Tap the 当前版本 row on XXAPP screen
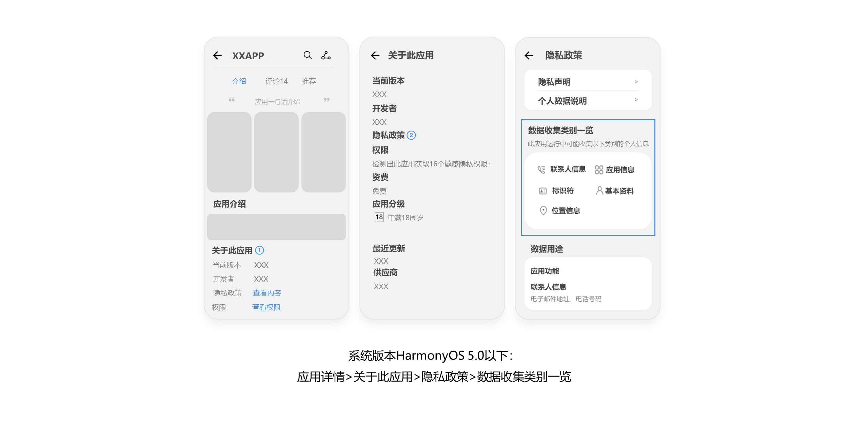Screen dimensions: 868x429 tap(240, 265)
